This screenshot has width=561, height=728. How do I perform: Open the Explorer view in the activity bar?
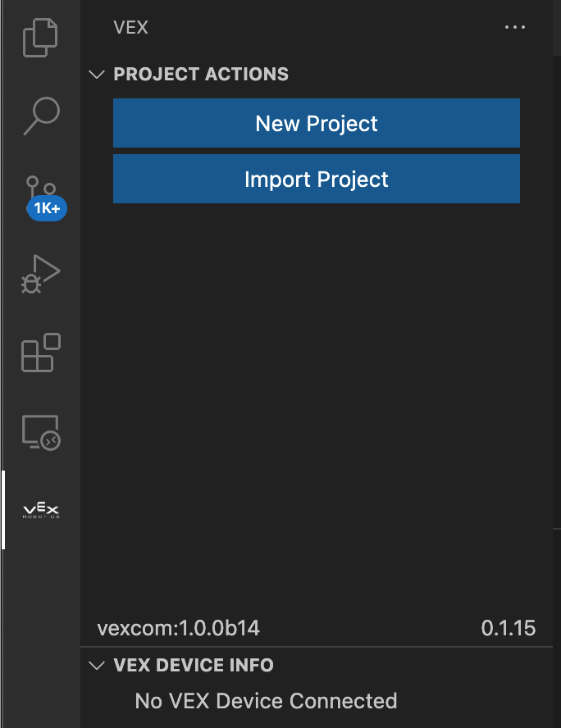click(x=39, y=37)
